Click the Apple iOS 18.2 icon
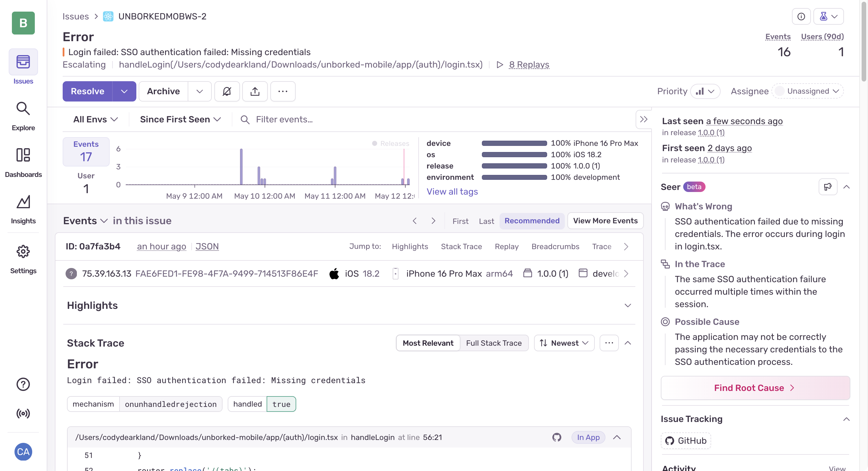868x471 pixels. [334, 273]
